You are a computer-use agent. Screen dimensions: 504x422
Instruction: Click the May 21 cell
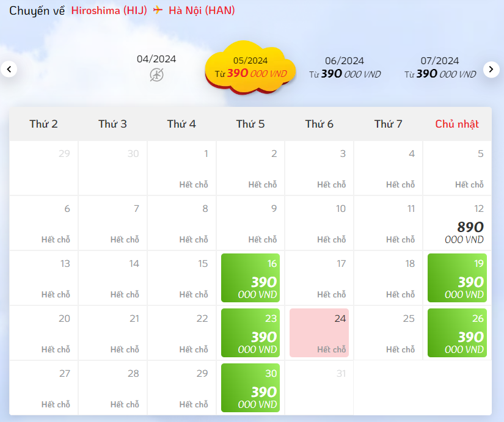[x=112, y=333]
